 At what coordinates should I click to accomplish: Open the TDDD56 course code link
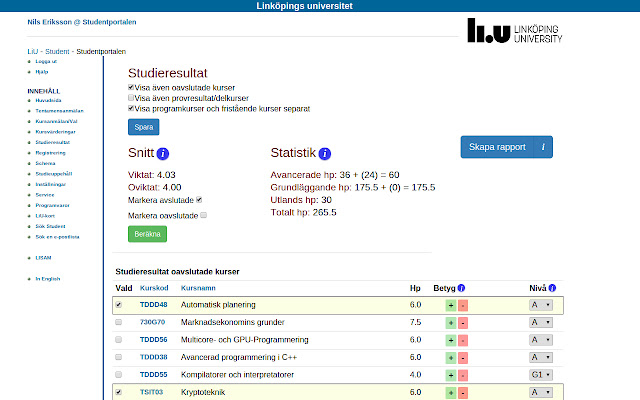click(153, 340)
